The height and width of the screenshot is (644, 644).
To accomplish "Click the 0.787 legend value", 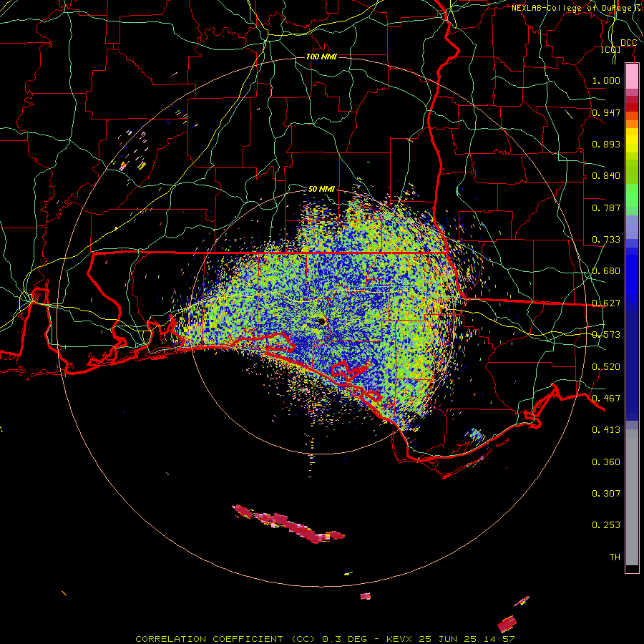I will pos(606,208).
